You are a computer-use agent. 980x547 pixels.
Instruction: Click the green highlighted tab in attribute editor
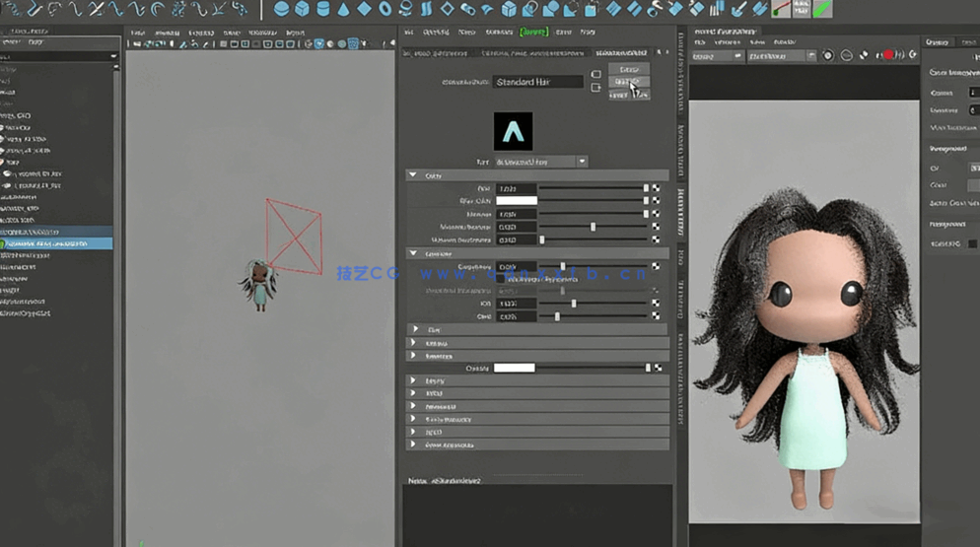533,32
